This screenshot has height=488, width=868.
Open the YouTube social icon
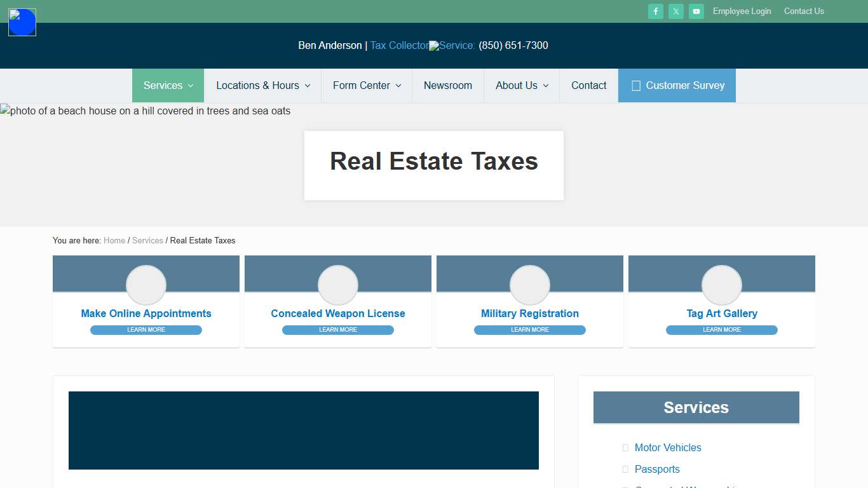(696, 11)
